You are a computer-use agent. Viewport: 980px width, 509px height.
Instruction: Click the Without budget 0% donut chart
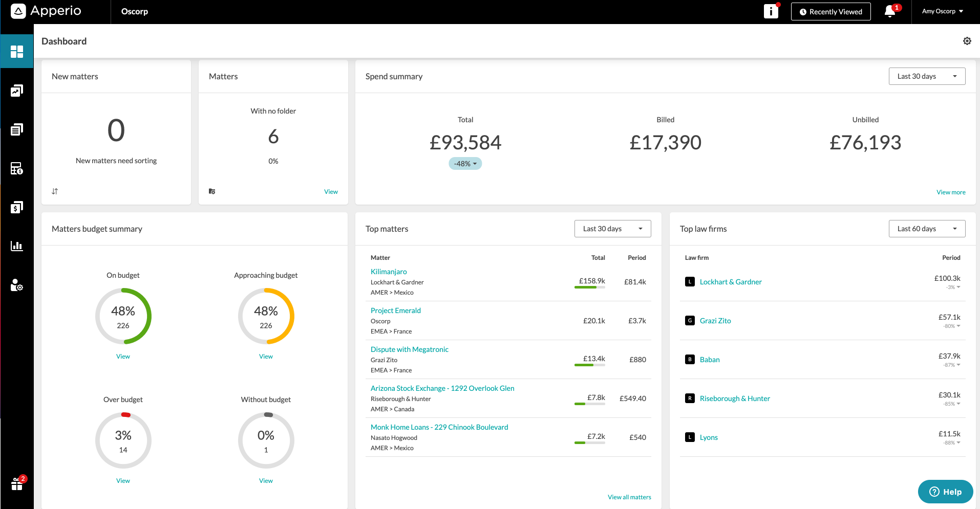tap(266, 440)
